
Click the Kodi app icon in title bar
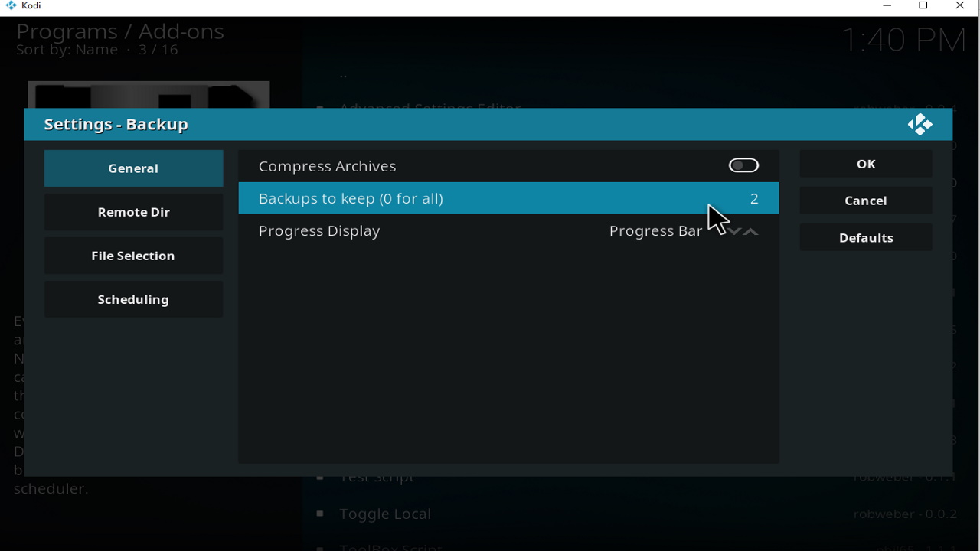coord(11,6)
